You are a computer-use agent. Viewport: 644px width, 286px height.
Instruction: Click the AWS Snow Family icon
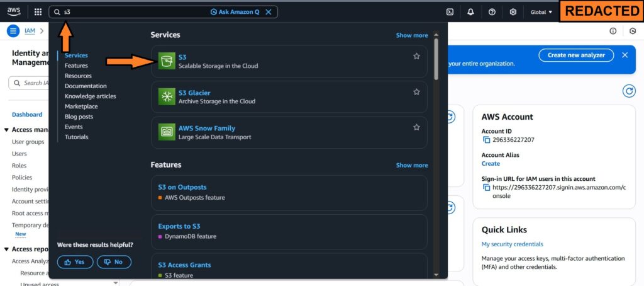tap(167, 132)
